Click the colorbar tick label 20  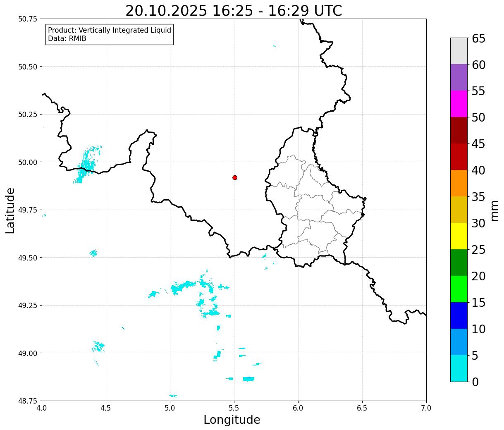(x=478, y=277)
